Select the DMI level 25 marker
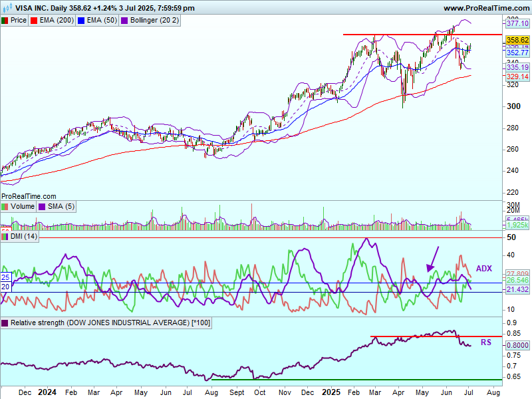 [x=5, y=277]
